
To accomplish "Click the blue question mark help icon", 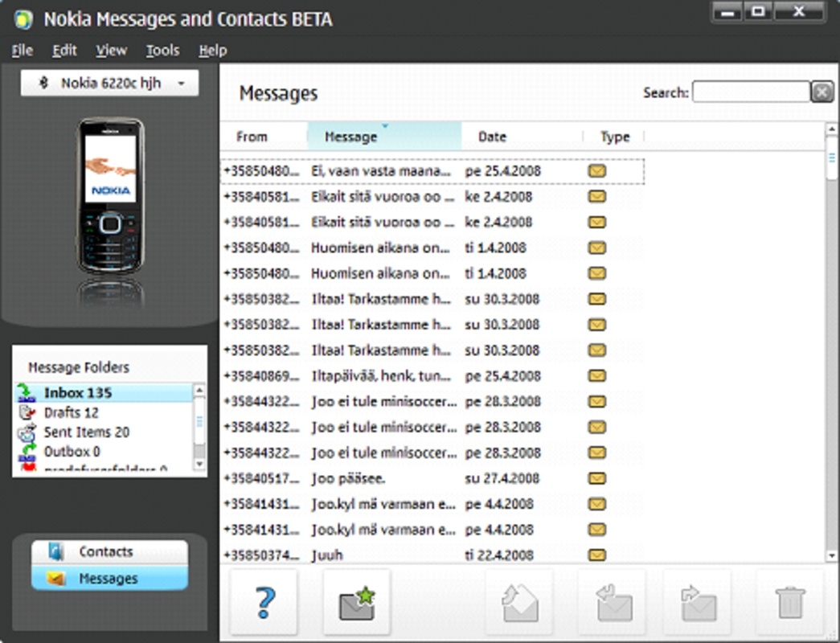I will coord(264,602).
